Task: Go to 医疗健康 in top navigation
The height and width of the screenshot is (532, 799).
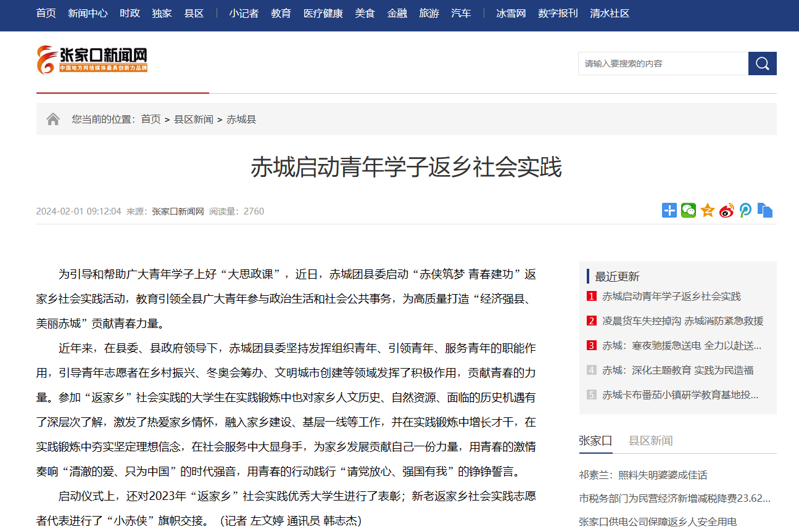Action: click(323, 14)
